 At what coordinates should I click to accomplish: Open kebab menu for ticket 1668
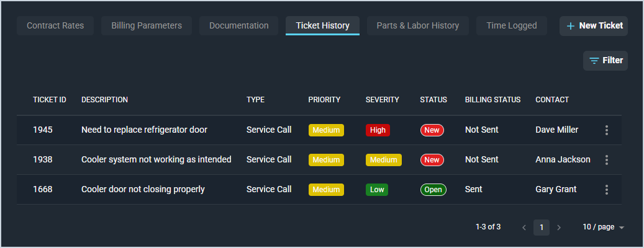click(607, 190)
